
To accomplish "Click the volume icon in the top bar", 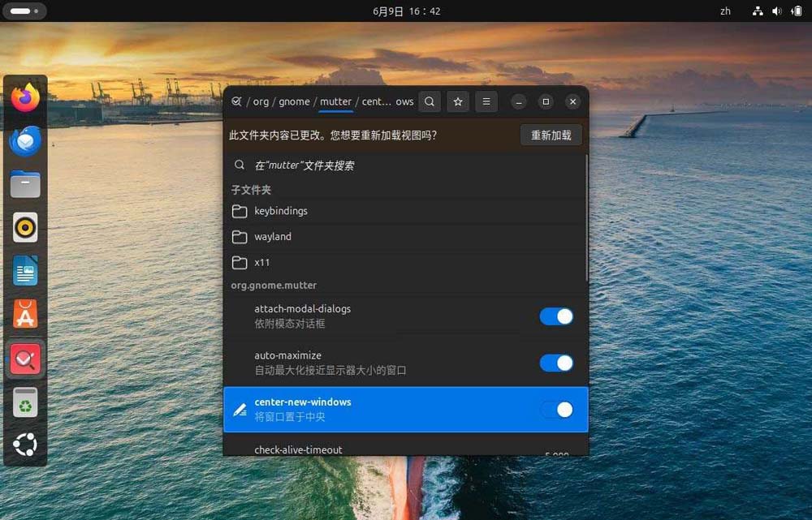I will 778,11.
